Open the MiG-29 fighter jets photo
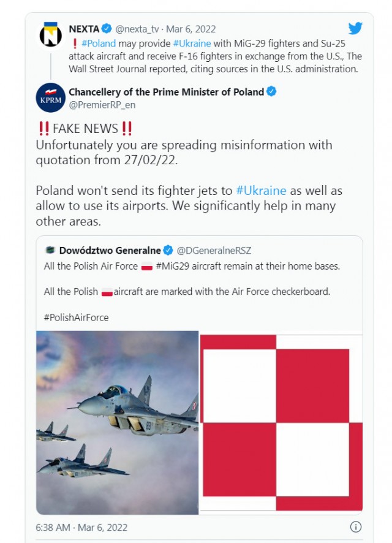Screen dimensions: 392x543 (117, 422)
